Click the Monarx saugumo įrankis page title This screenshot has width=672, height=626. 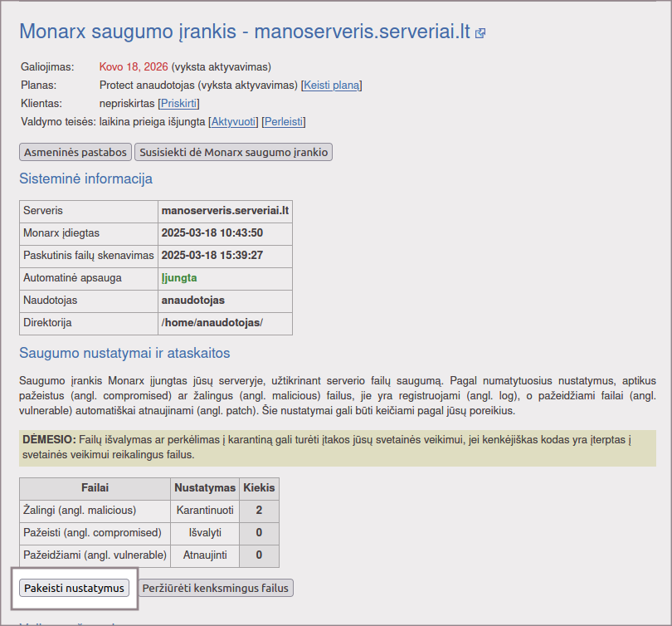[x=244, y=32]
